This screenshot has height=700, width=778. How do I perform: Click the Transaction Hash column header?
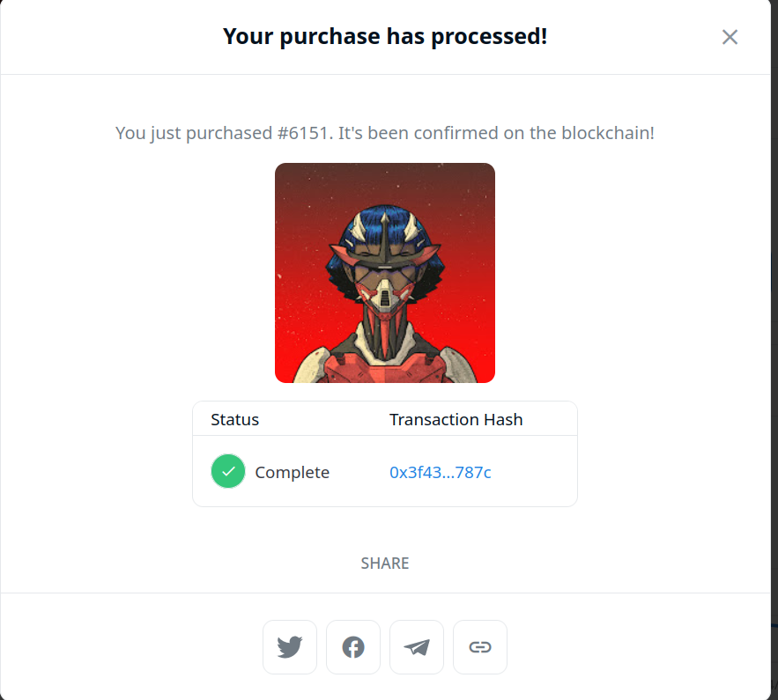point(456,419)
